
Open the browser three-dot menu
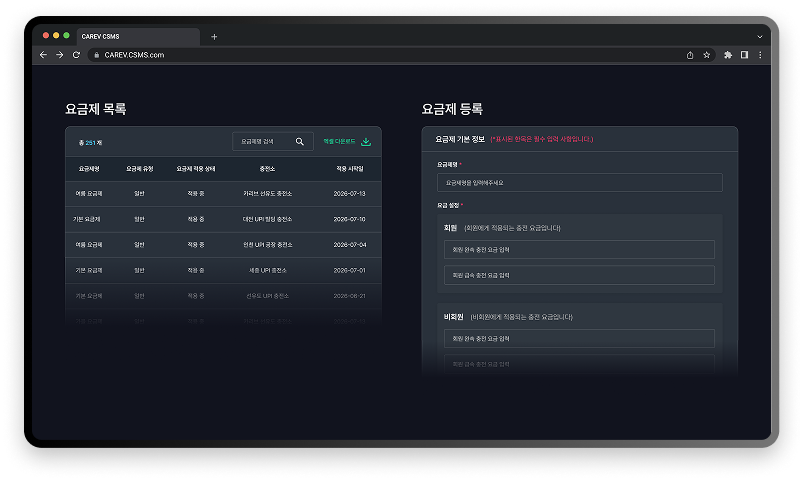tap(760, 55)
